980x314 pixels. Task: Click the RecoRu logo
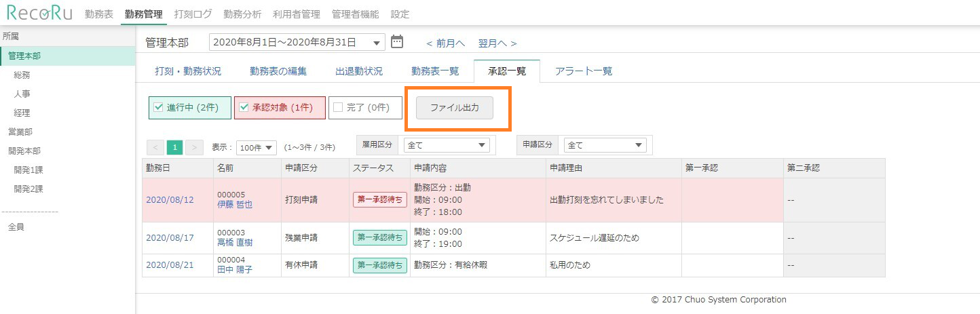pos(39,13)
